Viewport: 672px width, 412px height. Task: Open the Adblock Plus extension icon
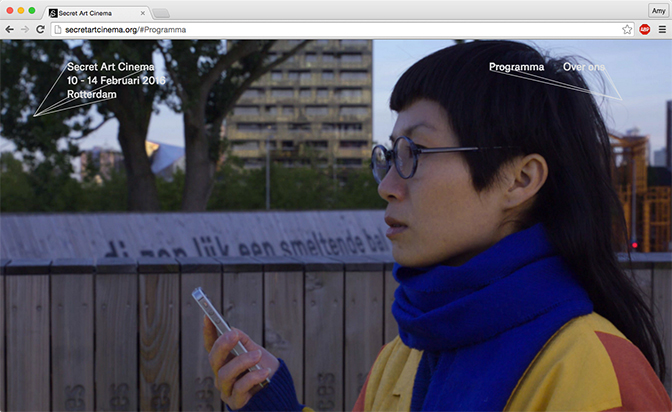coord(644,30)
